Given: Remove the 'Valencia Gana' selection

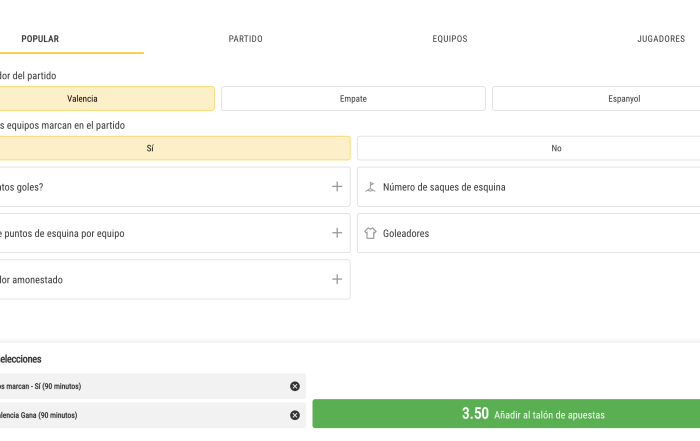Looking at the screenshot, I should 295,415.
